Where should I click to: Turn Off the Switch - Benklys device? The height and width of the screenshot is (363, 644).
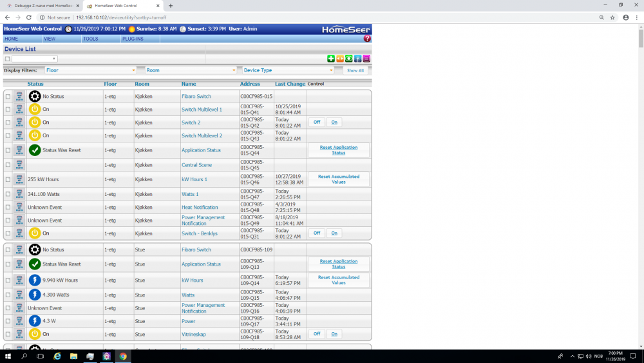coord(317,233)
